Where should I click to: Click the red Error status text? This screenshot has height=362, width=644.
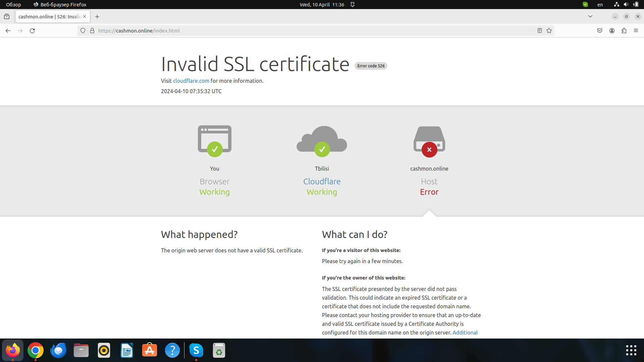[429, 192]
